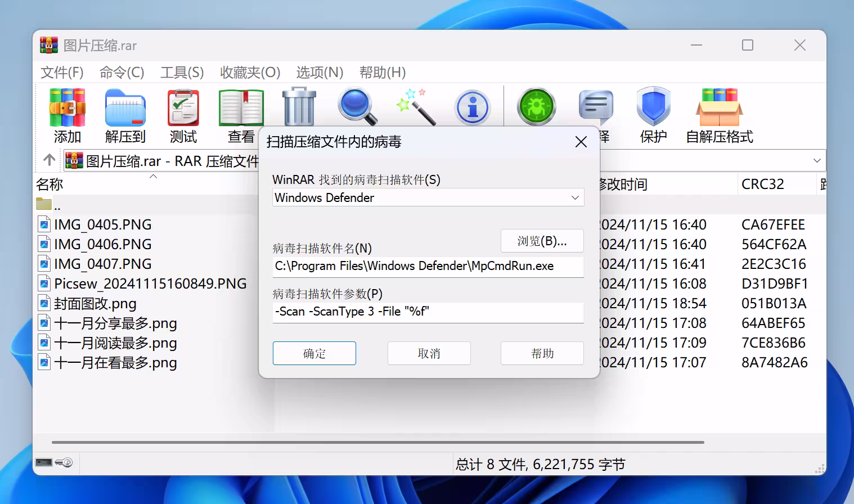The height and width of the screenshot is (504, 854).
Task: Click file icon of IMG_0407.PNG
Action: (44, 264)
